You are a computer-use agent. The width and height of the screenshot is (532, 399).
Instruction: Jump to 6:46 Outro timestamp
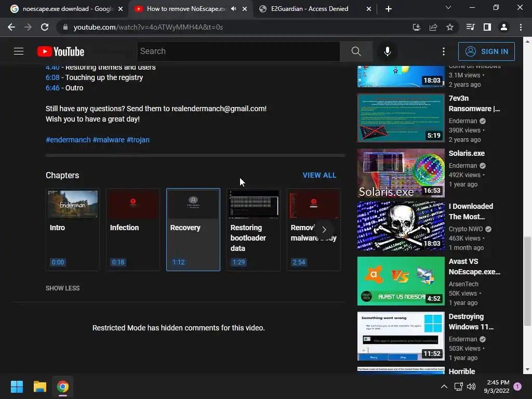52,88
